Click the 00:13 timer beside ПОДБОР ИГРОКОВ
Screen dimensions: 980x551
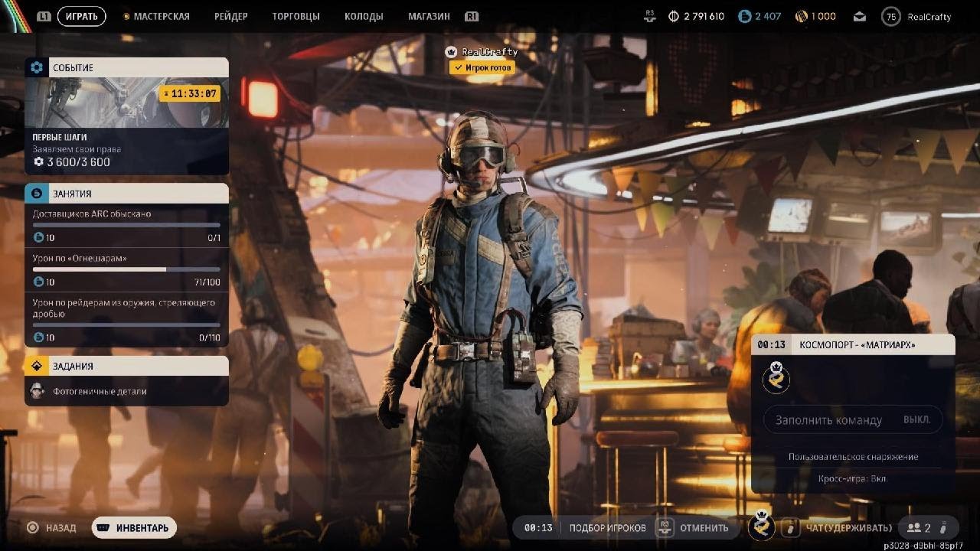tap(538, 528)
